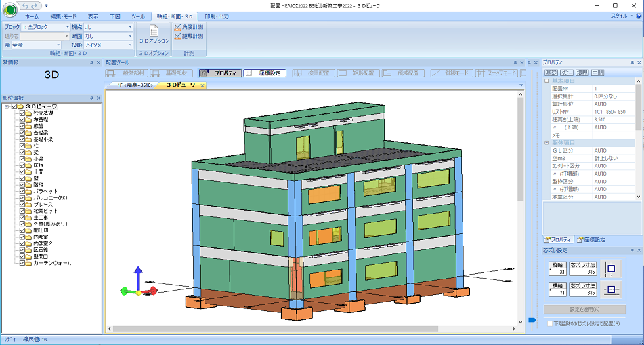This screenshot has width=644, height=345.
Task: Open the 編集・モード ribbon tab
Action: (63, 16)
